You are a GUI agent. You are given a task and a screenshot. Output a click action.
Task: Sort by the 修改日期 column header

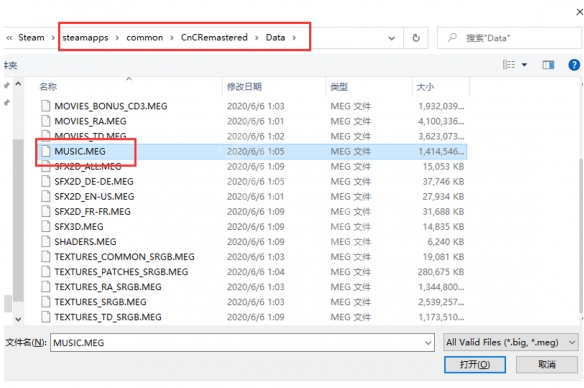pos(244,87)
